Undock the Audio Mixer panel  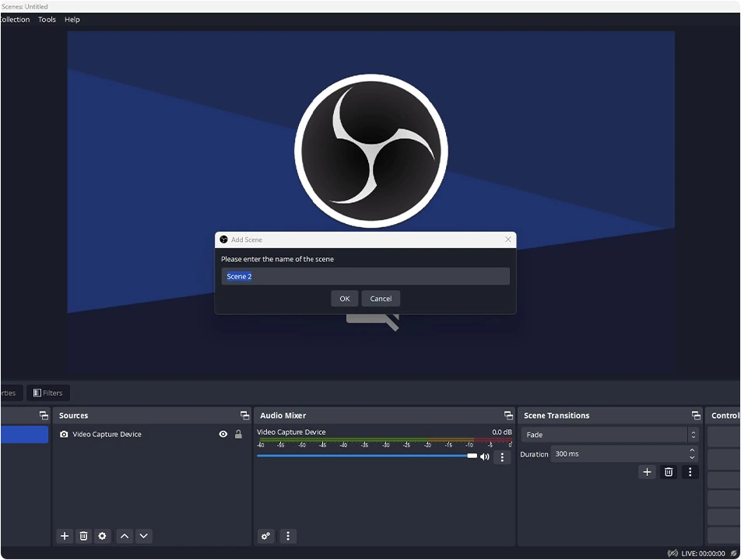click(508, 415)
